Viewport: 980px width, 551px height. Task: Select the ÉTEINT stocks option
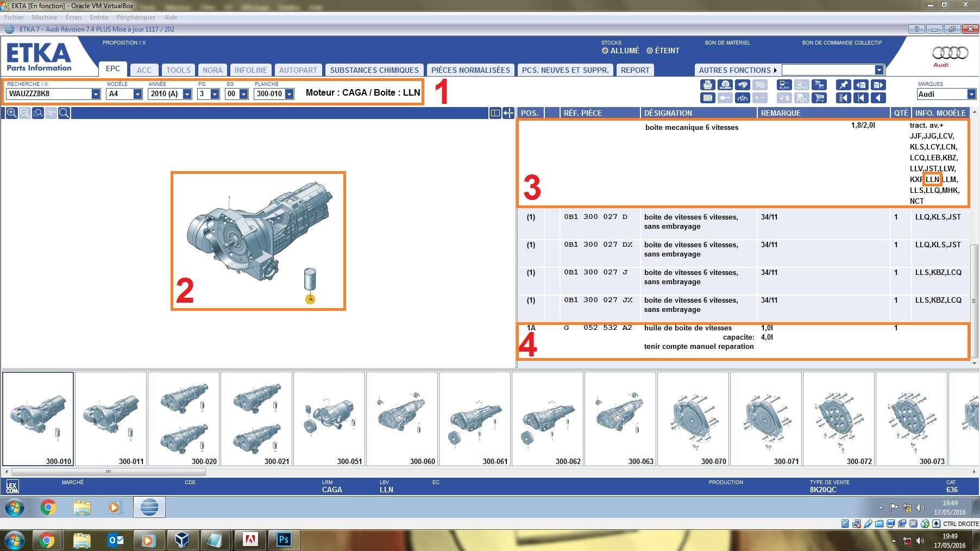click(x=663, y=51)
